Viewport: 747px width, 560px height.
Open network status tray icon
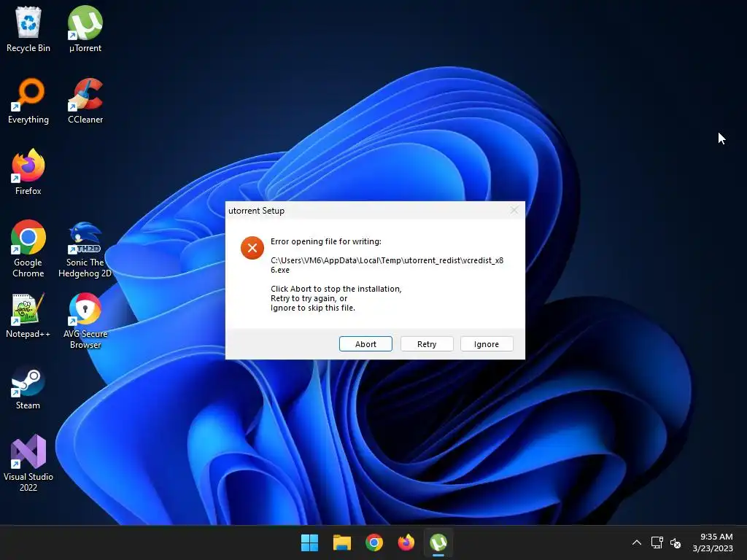(x=657, y=542)
